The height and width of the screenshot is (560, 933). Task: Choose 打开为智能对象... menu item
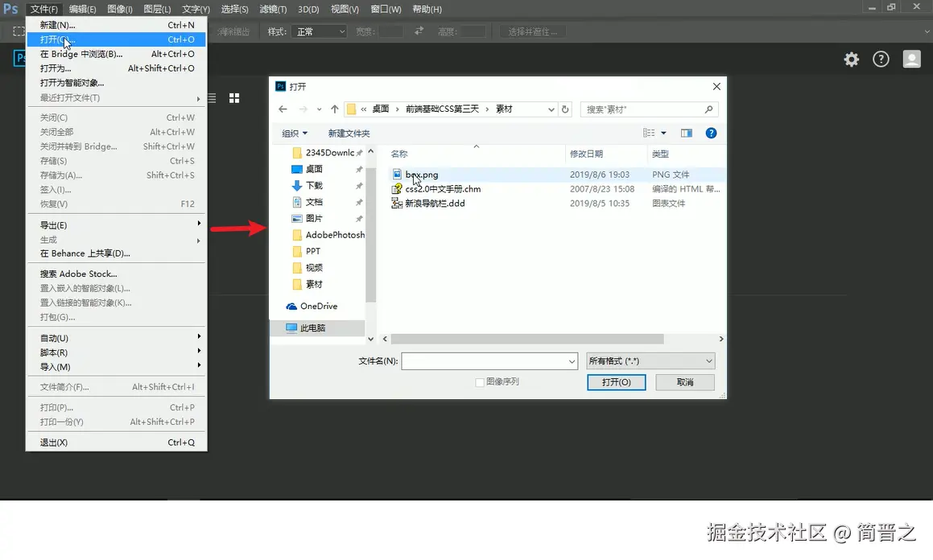point(116,83)
